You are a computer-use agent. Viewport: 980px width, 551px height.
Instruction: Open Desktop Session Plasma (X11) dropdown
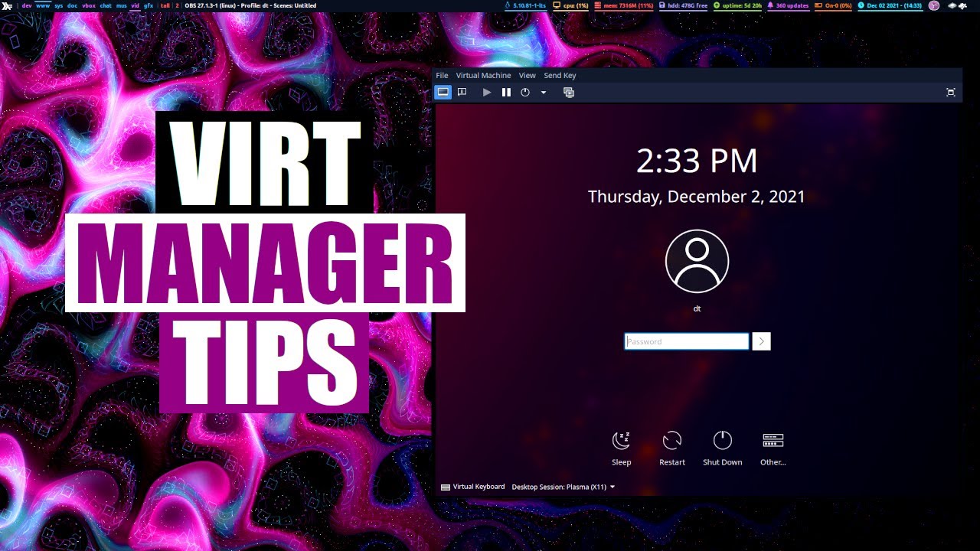563,487
